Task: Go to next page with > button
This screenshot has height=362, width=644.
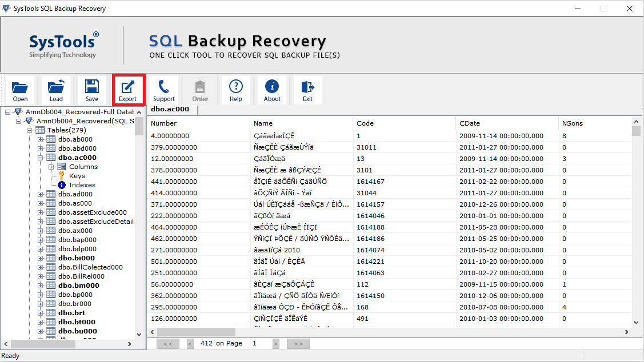Action: click(276, 344)
